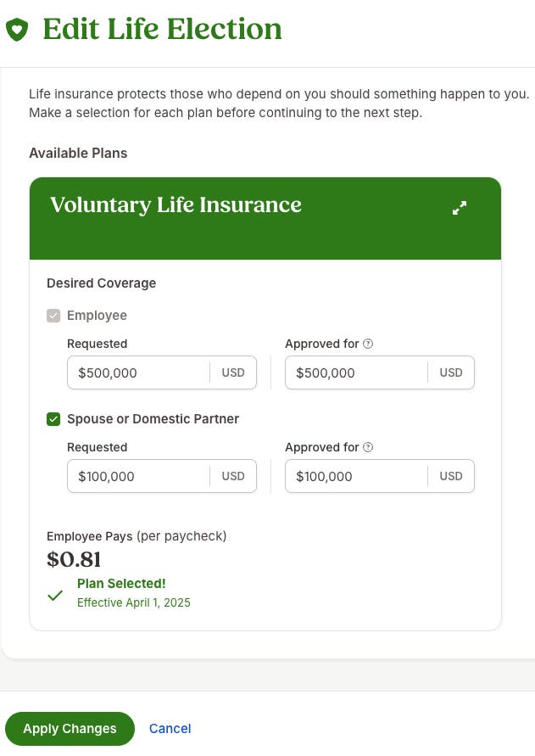Click the green Plan Selected checkmark icon
This screenshot has width=535, height=756.
point(55,595)
